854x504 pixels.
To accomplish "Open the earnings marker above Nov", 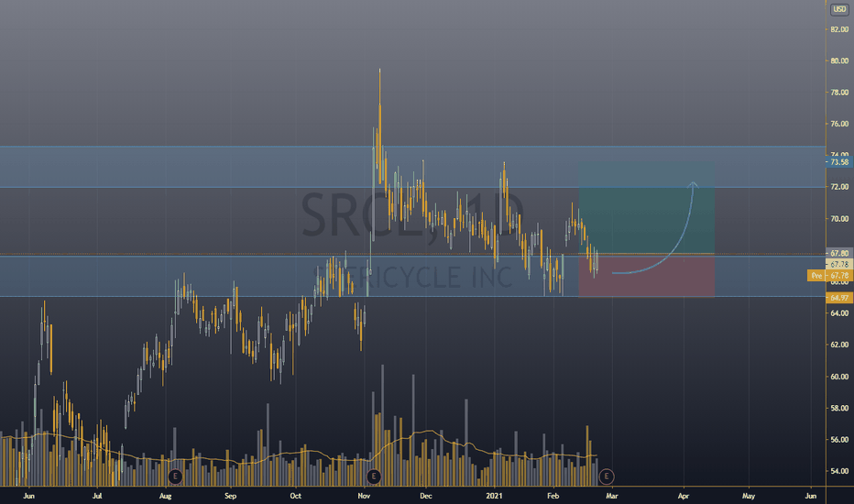I will [x=373, y=477].
